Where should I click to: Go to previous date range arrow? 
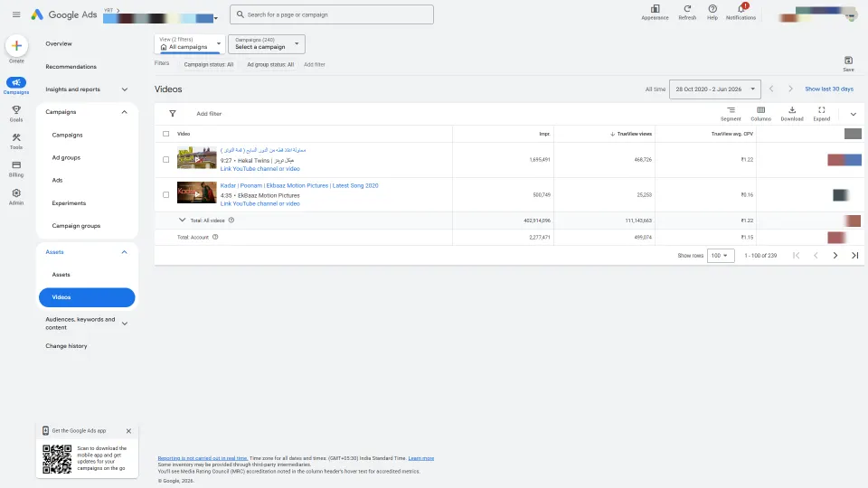tap(771, 89)
